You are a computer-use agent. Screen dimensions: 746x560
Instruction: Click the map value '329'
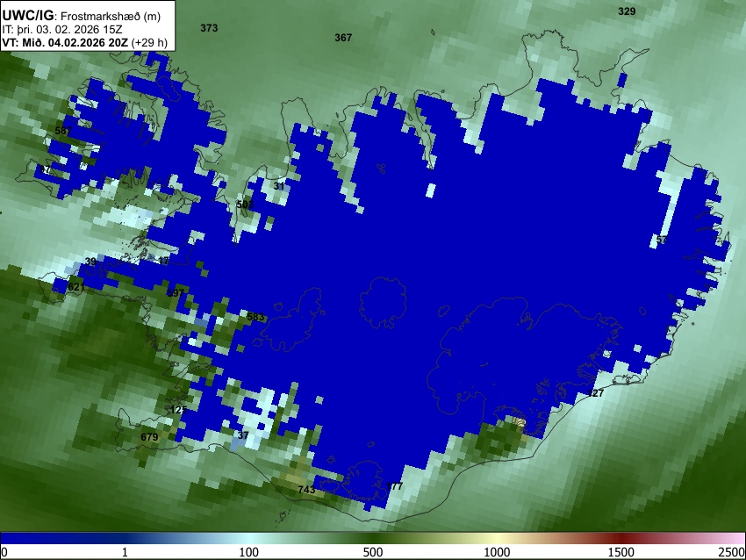627,11
